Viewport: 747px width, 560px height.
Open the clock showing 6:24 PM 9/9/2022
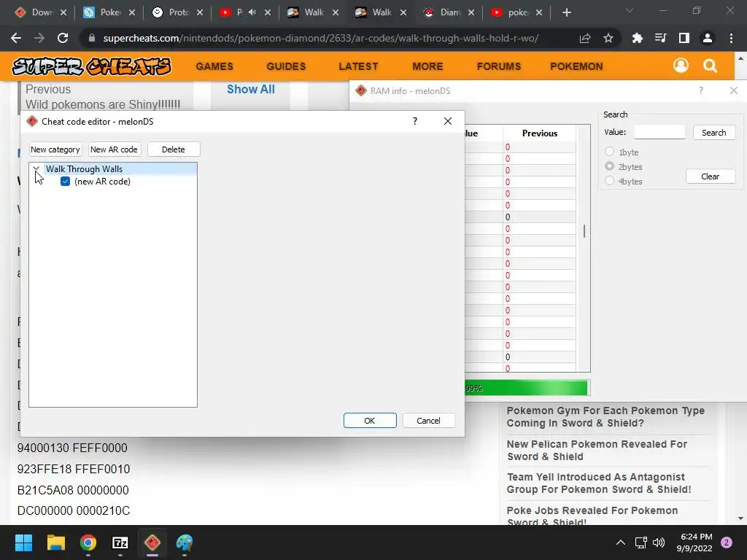click(x=694, y=542)
